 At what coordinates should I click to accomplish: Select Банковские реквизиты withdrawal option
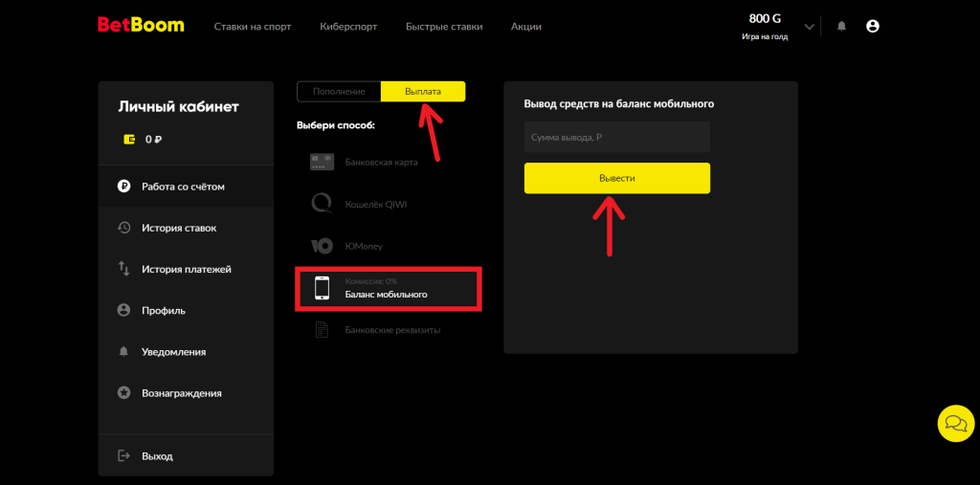[x=392, y=330]
